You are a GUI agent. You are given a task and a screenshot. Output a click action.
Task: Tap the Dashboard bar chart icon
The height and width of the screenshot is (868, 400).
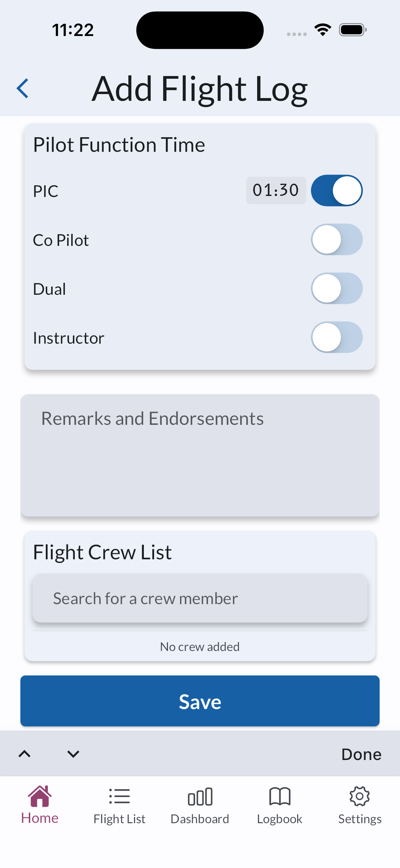(200, 796)
